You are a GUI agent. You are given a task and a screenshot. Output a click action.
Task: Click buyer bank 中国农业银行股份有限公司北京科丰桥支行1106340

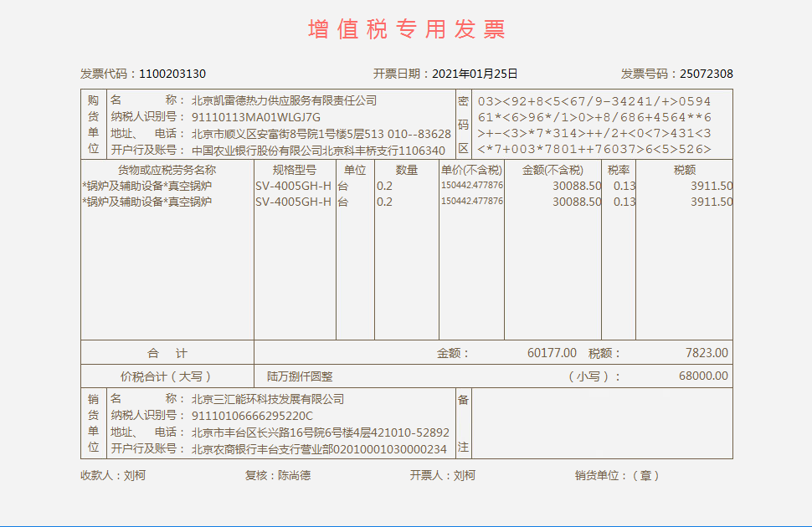pyautogui.click(x=318, y=151)
